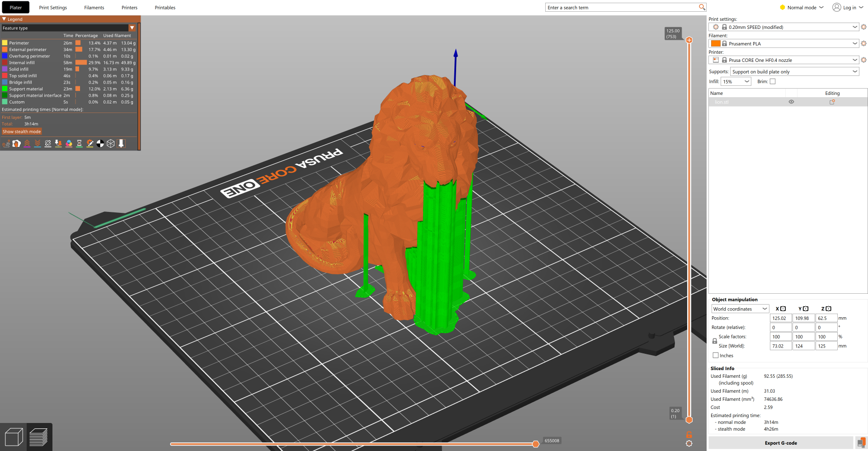868x451 pixels.
Task: Switch to sliced layers preview icon
Action: tap(39, 437)
